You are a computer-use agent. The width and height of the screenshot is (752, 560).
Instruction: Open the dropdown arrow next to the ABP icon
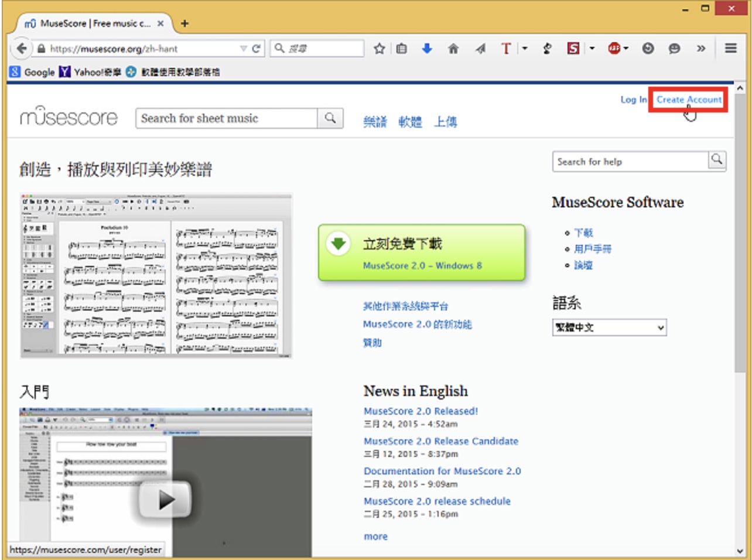coord(626,49)
